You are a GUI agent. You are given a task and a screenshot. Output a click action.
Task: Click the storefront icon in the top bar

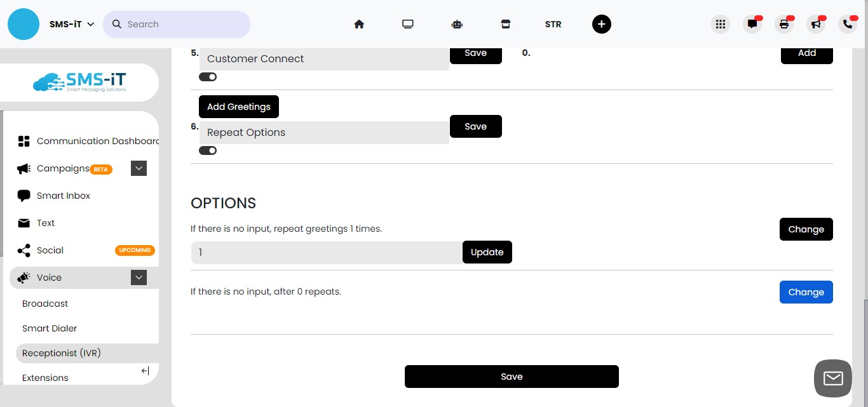click(506, 23)
